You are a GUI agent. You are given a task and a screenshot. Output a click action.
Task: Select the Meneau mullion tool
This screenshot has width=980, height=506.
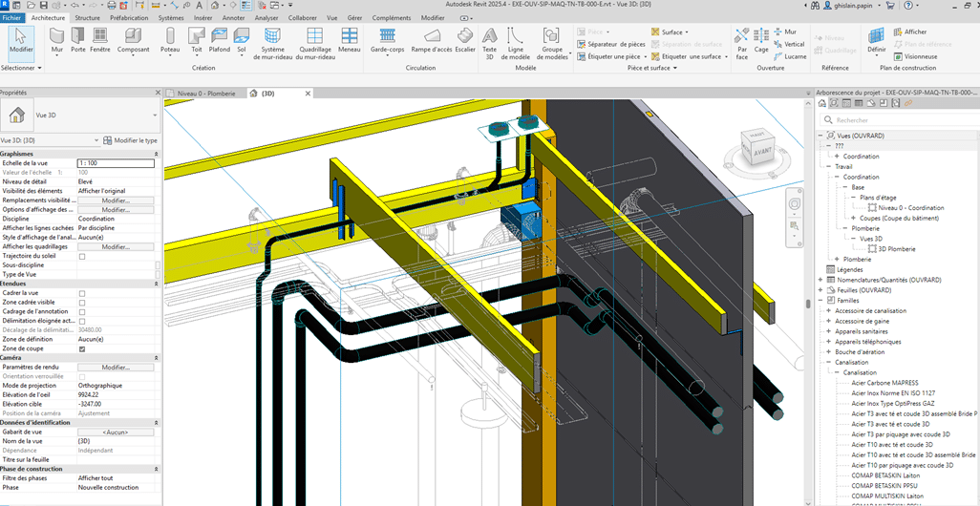click(x=349, y=39)
